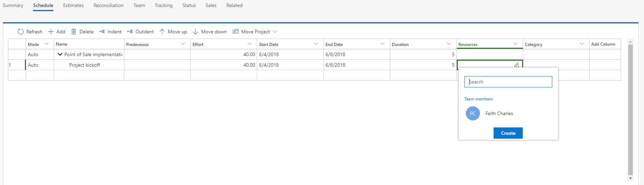Open the Predecessor column dropdown chevron
644x185 pixels.
click(183, 44)
